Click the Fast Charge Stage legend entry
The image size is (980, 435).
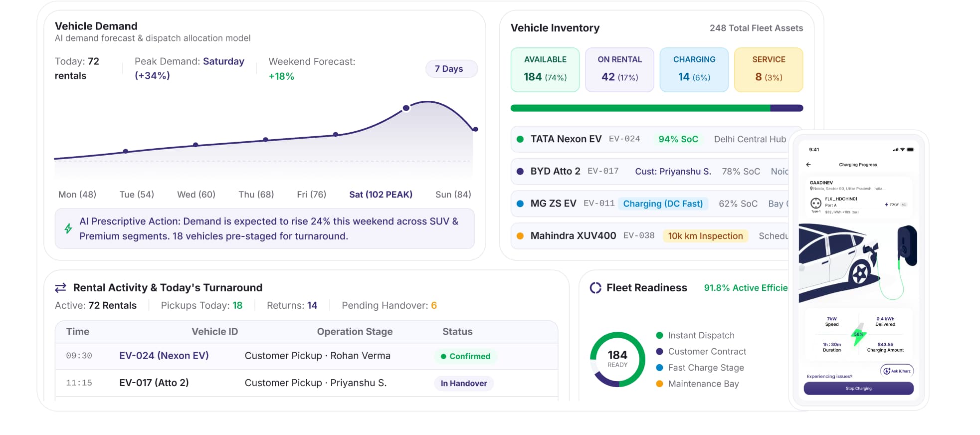pos(700,368)
